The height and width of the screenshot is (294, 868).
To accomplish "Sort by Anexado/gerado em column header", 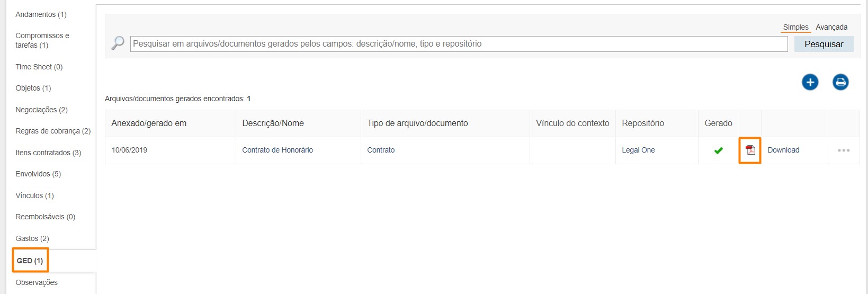I will [x=149, y=123].
